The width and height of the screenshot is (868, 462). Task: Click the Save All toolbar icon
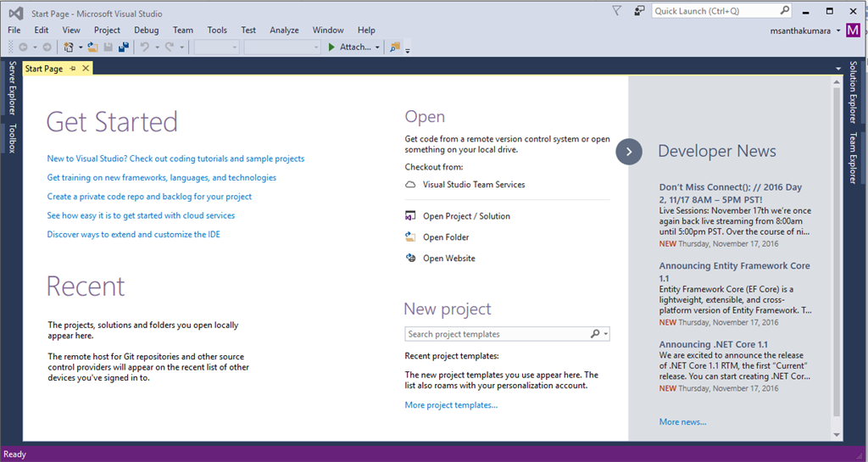(123, 47)
